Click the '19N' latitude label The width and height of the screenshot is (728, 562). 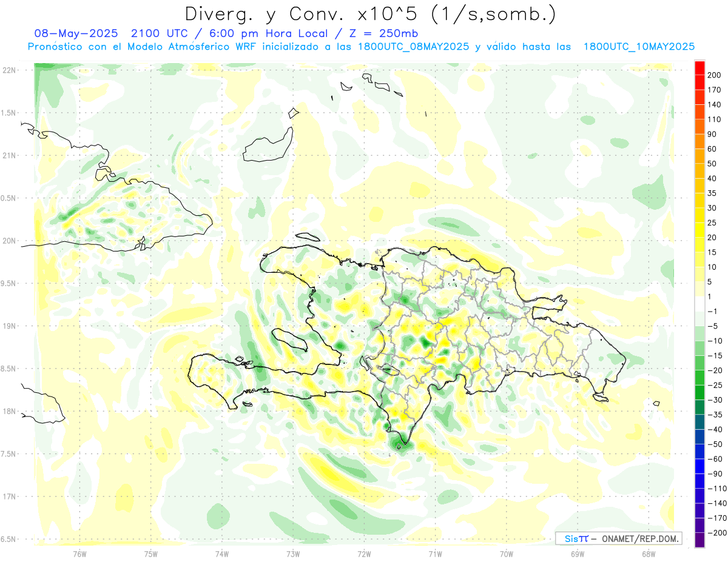pyautogui.click(x=9, y=326)
